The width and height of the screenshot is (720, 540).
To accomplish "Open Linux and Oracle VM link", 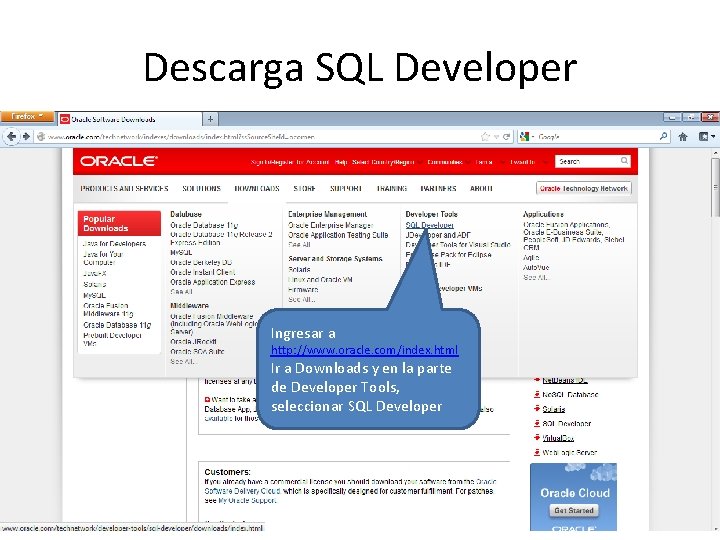I will 320,280.
